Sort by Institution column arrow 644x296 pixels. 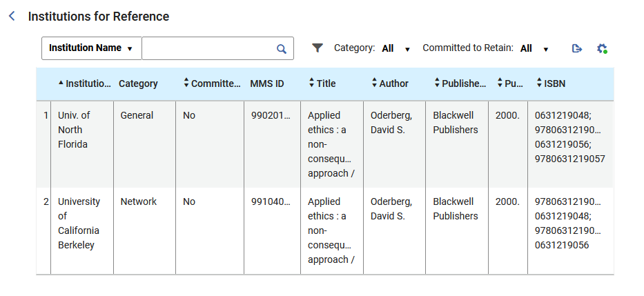click(61, 83)
